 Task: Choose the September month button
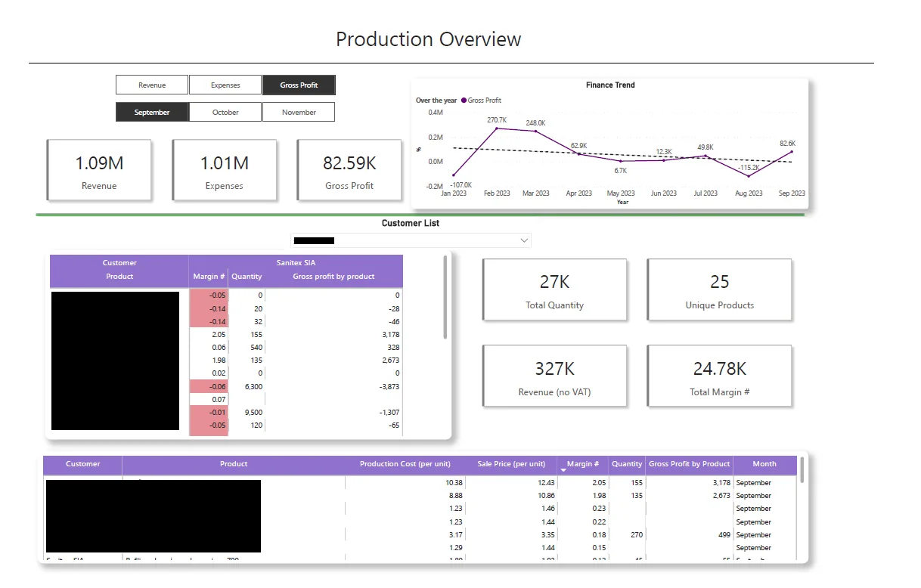tap(152, 113)
